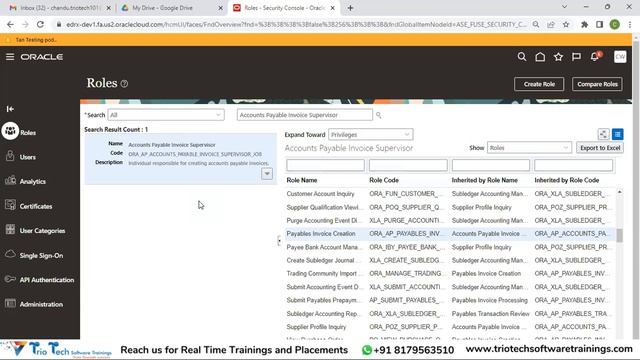The height and width of the screenshot is (360, 640).
Task: Click the Create Role button
Action: (x=539, y=84)
